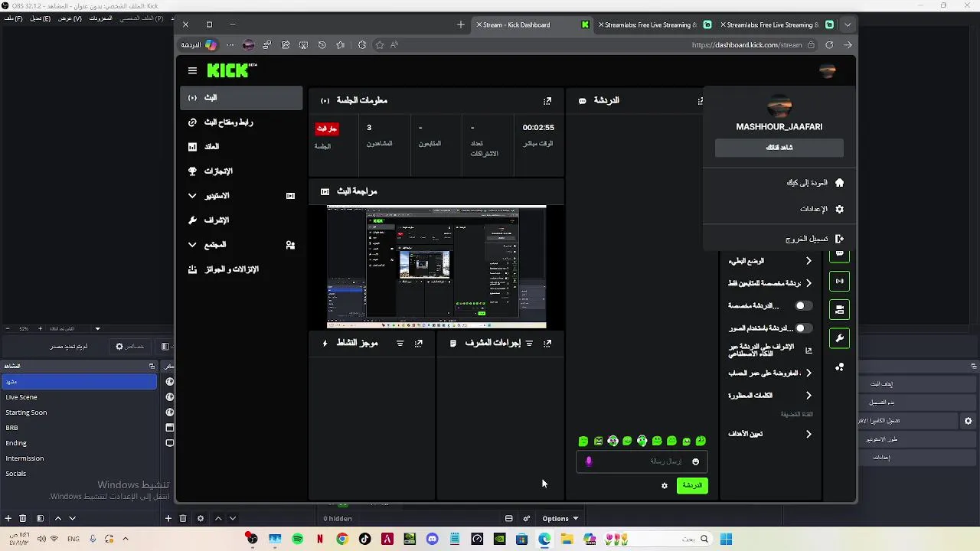Open the Drops and rewards sidebar item
This screenshot has height=551, width=980.
point(242,269)
